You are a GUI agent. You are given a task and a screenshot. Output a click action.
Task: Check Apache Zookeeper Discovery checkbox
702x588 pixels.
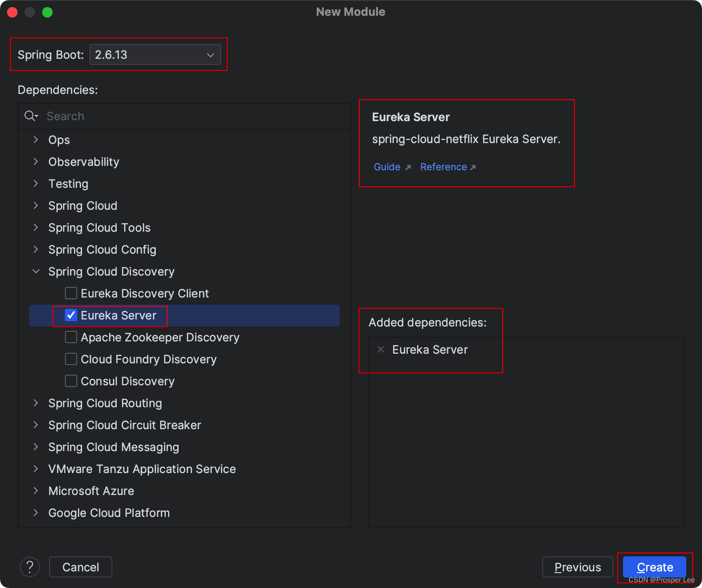[x=71, y=337]
